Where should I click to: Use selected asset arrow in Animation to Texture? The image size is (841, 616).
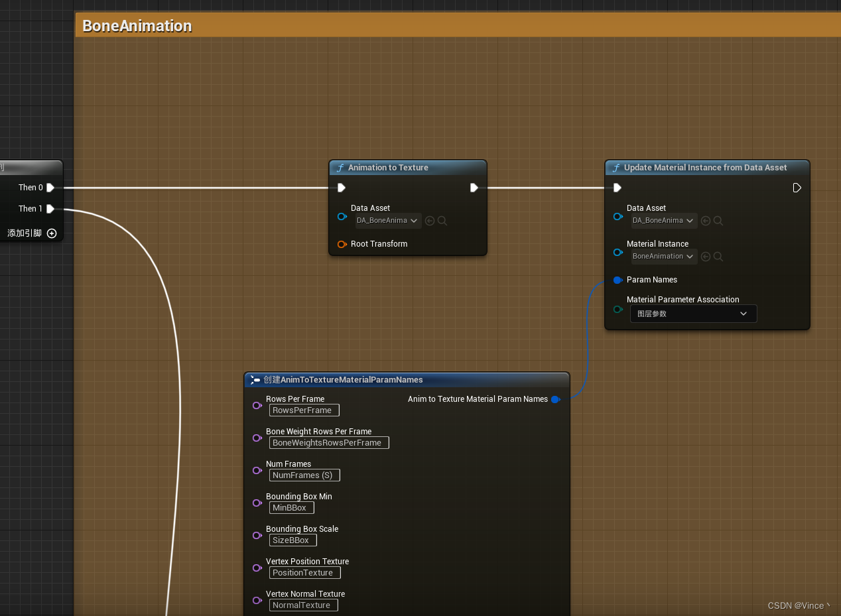point(430,221)
